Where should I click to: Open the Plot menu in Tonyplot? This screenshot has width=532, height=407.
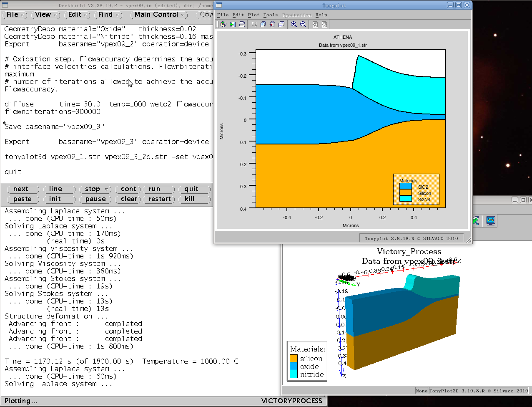[x=253, y=15]
